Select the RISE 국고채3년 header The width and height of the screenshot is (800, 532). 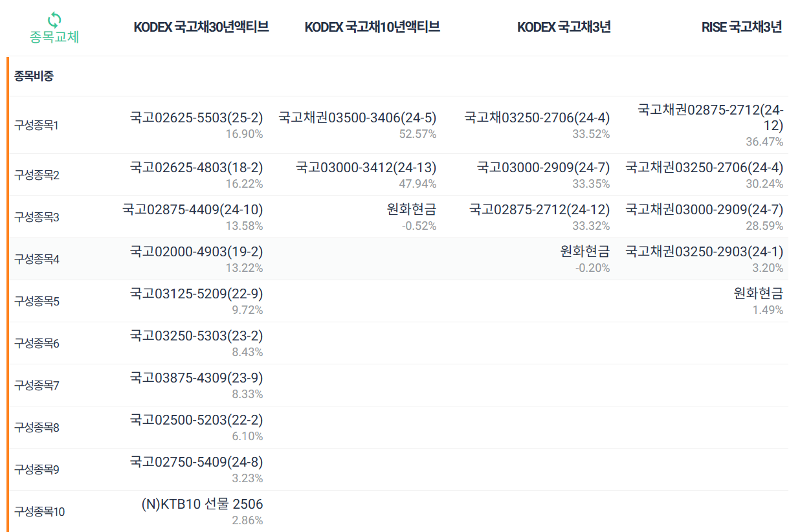[742, 27]
